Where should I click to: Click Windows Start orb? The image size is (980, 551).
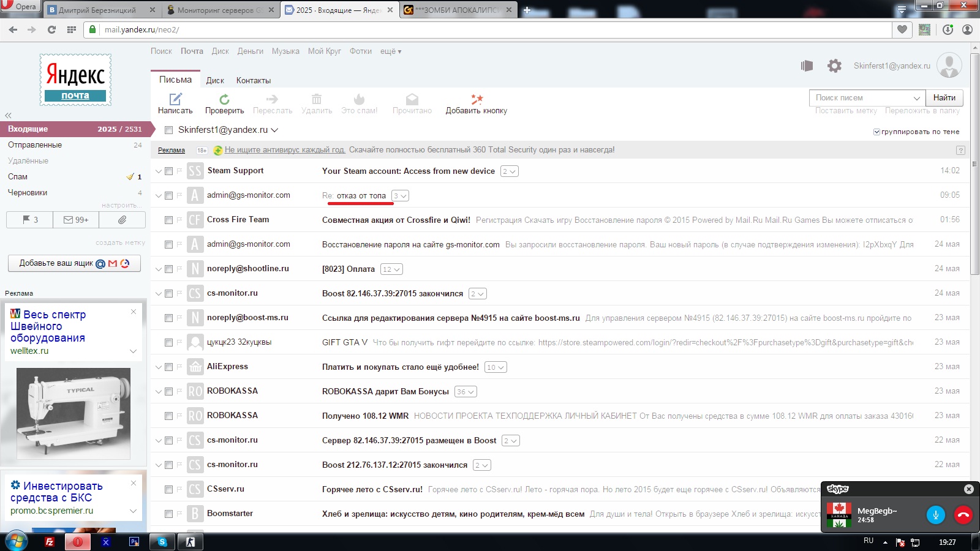tap(16, 542)
